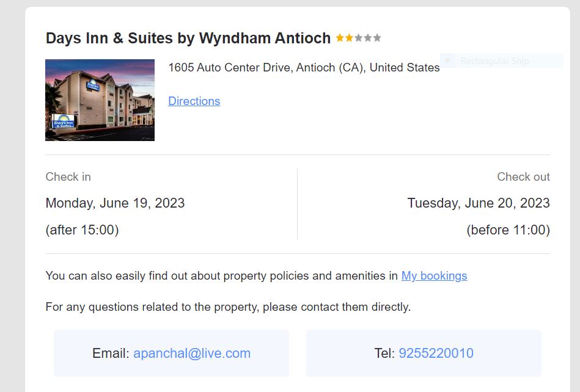
Task: Open the Directions link
Action: click(x=194, y=101)
